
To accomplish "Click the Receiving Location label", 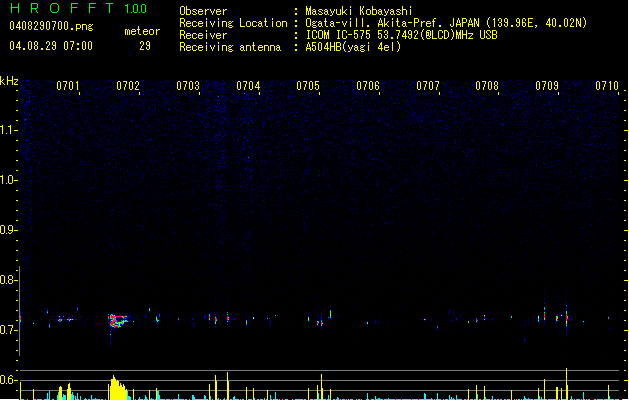I will tap(233, 23).
